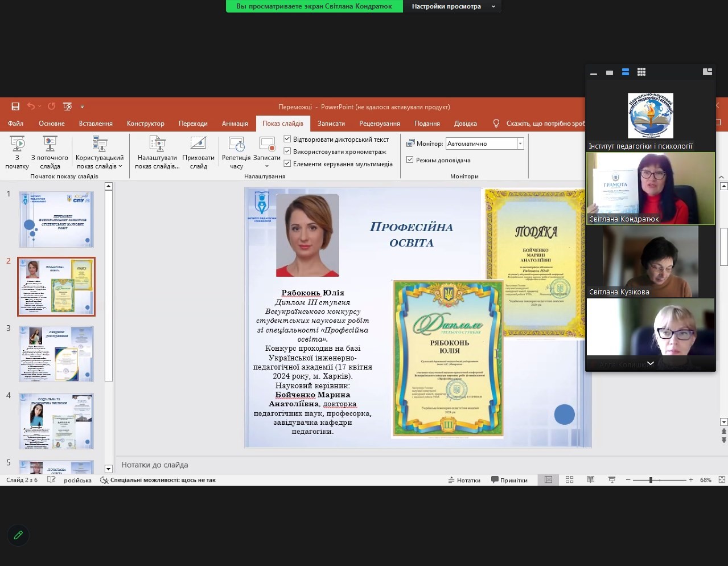Switch to Reading View icon in status bar
The height and width of the screenshot is (566, 728).
click(591, 480)
